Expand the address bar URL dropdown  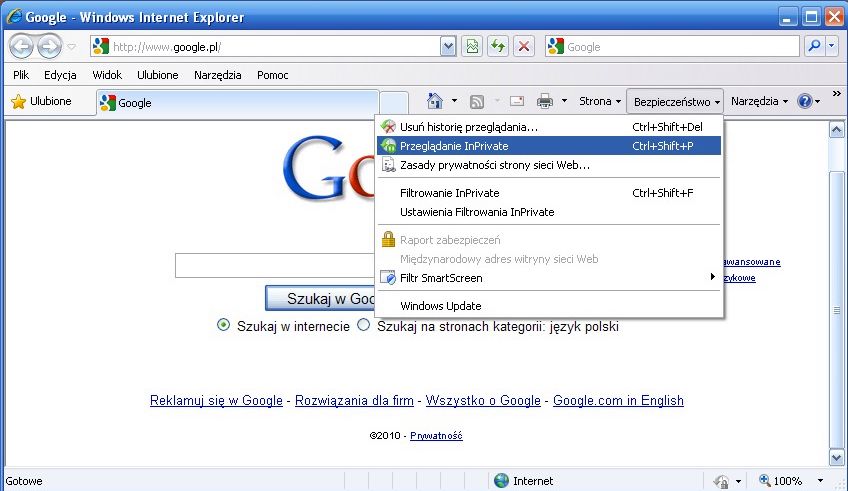(x=448, y=47)
